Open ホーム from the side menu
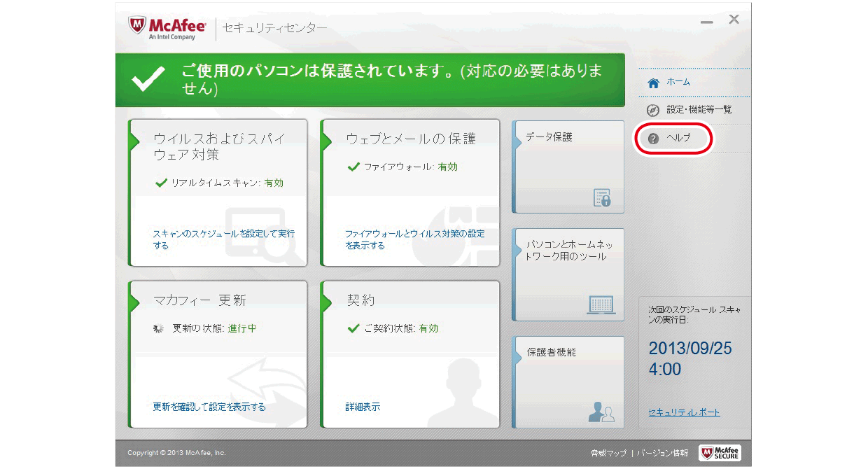This screenshot has width=868, height=469. [x=678, y=82]
